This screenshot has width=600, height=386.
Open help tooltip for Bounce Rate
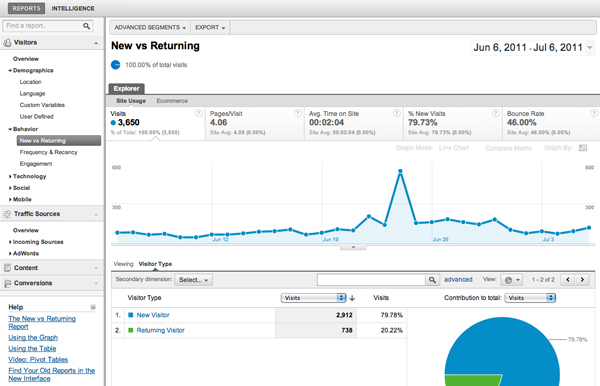tap(594, 113)
